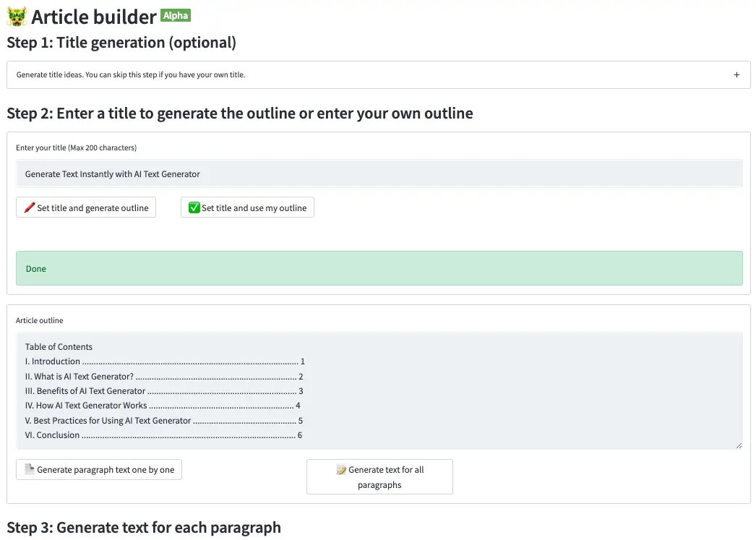Click the green Alpha badge
Viewport: 756px width, 540px height.
(176, 15)
